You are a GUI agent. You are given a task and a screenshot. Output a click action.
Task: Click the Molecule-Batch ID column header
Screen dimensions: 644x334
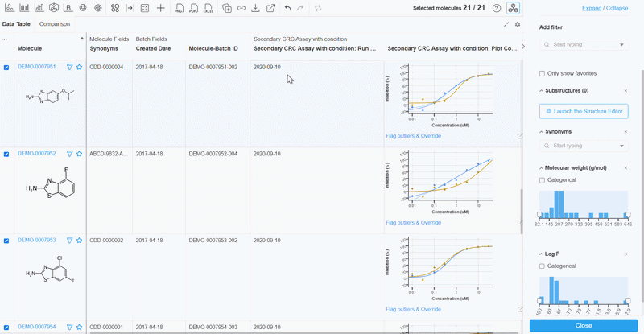[x=213, y=48]
